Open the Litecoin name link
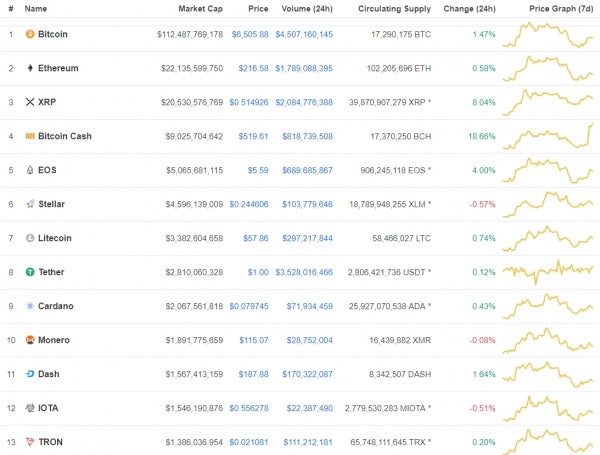Screen dimensions: 600x455 point(55,238)
